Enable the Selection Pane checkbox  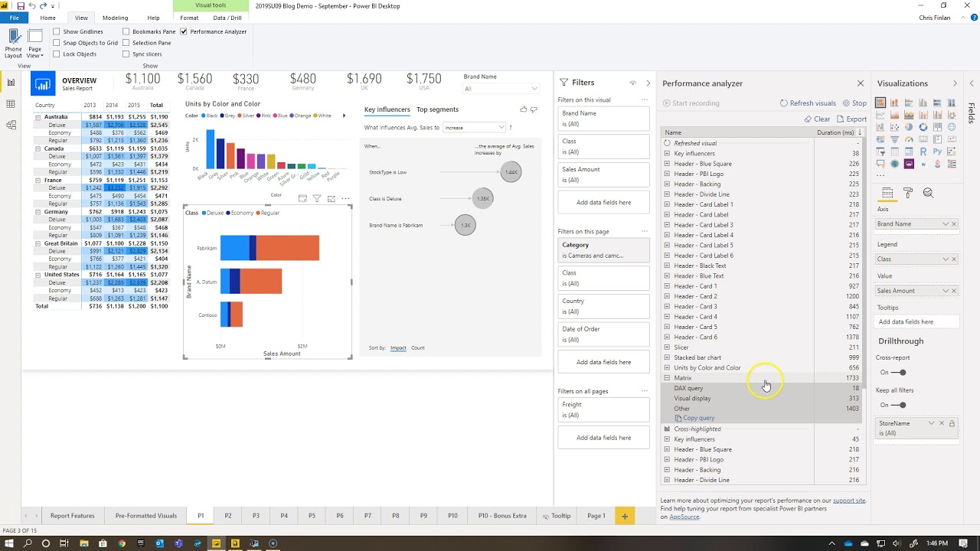pyautogui.click(x=126, y=43)
